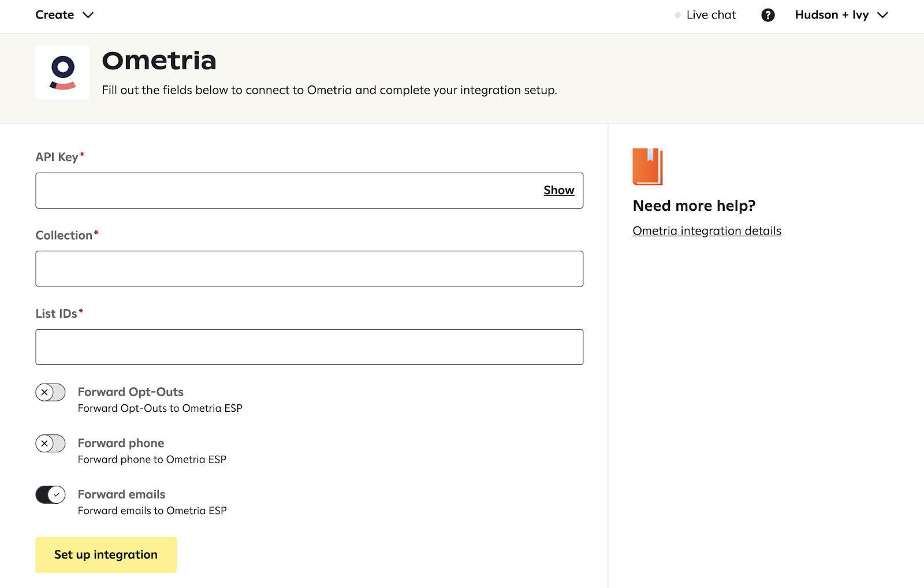The image size is (924, 588).
Task: Click the Ometria page heading
Action: pyautogui.click(x=159, y=61)
